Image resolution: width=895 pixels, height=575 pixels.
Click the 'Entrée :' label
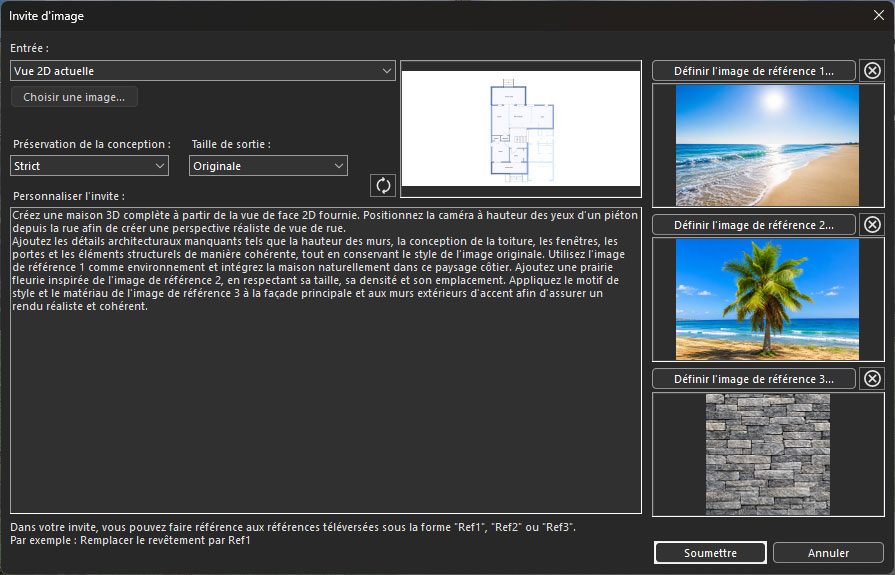pyautogui.click(x=29, y=48)
